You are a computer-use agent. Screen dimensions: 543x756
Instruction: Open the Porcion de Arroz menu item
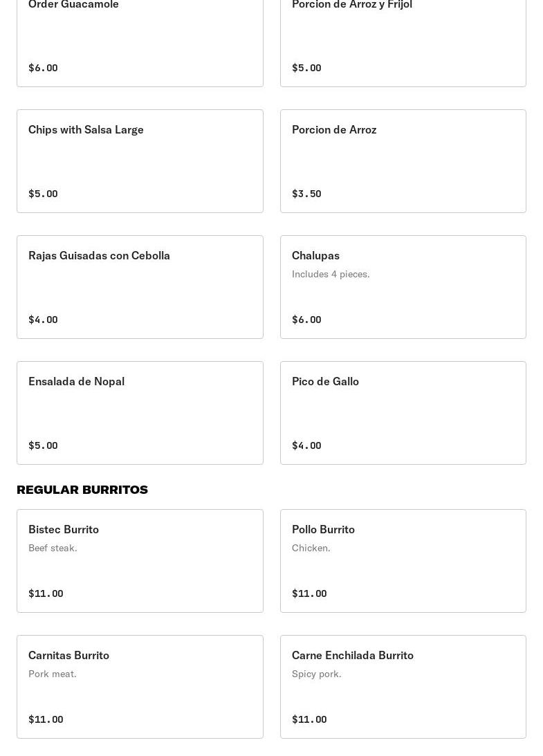coord(403,161)
